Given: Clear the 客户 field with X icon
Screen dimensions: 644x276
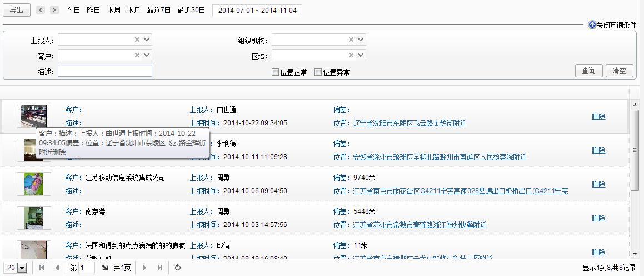Looking at the screenshot, I should (137, 55).
